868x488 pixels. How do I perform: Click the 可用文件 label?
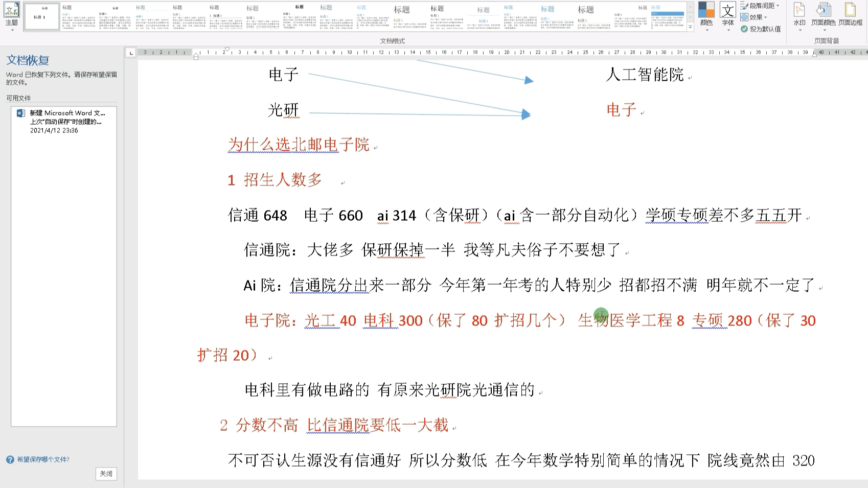(x=18, y=98)
